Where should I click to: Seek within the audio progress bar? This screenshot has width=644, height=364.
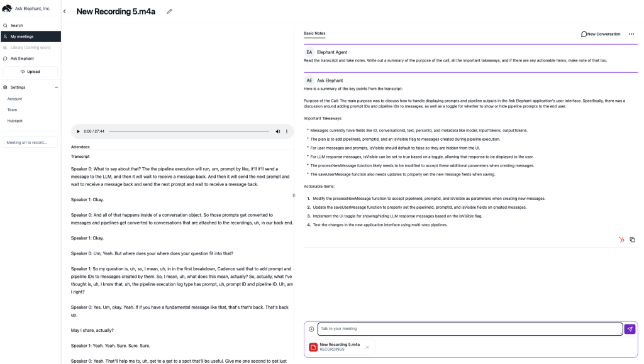click(189, 132)
